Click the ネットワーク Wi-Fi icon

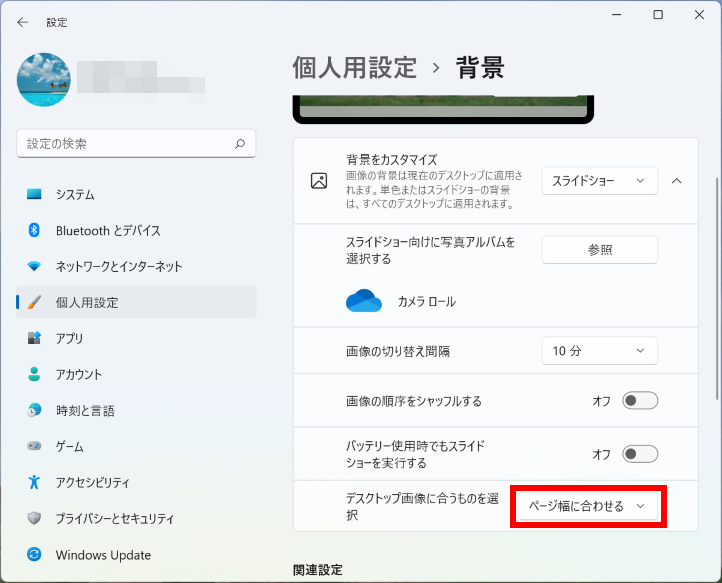pos(34,266)
